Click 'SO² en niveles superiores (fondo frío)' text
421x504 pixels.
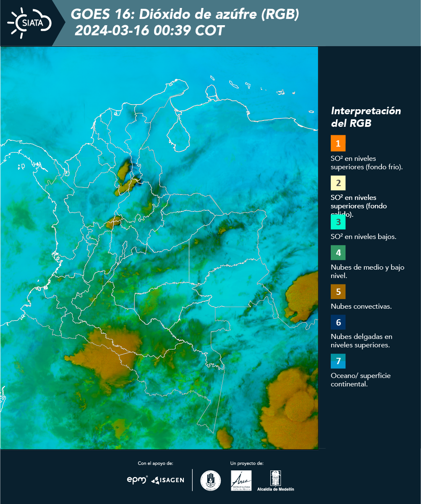[x=367, y=163]
